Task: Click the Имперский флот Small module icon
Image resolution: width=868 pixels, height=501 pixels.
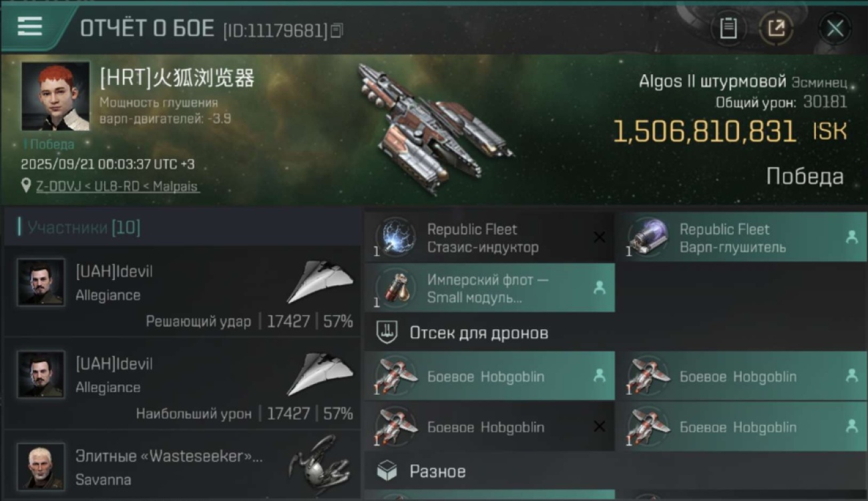Action: [395, 289]
